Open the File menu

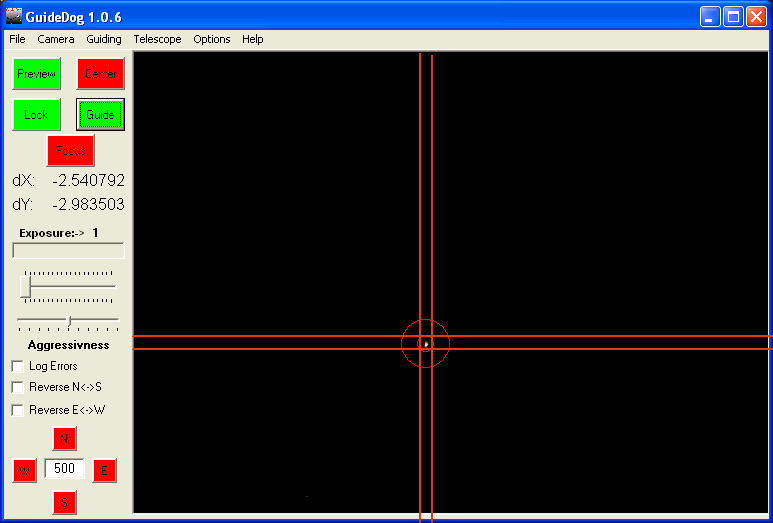pos(17,39)
